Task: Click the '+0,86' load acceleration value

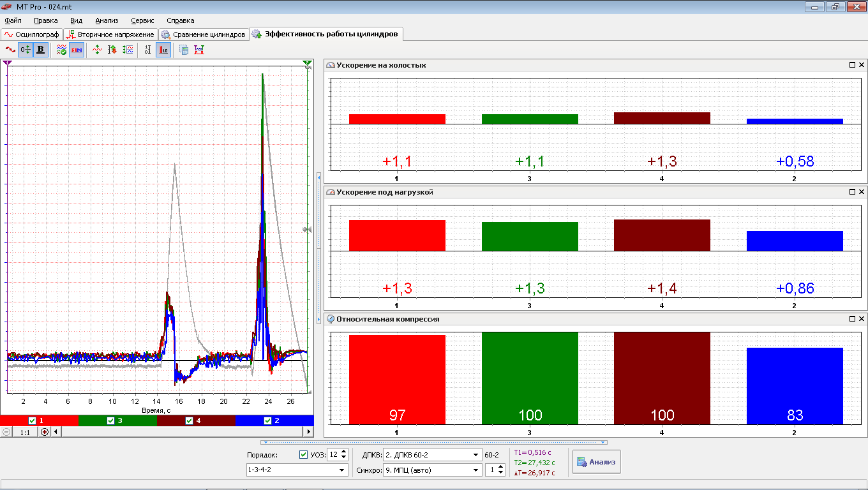Action: click(x=795, y=288)
